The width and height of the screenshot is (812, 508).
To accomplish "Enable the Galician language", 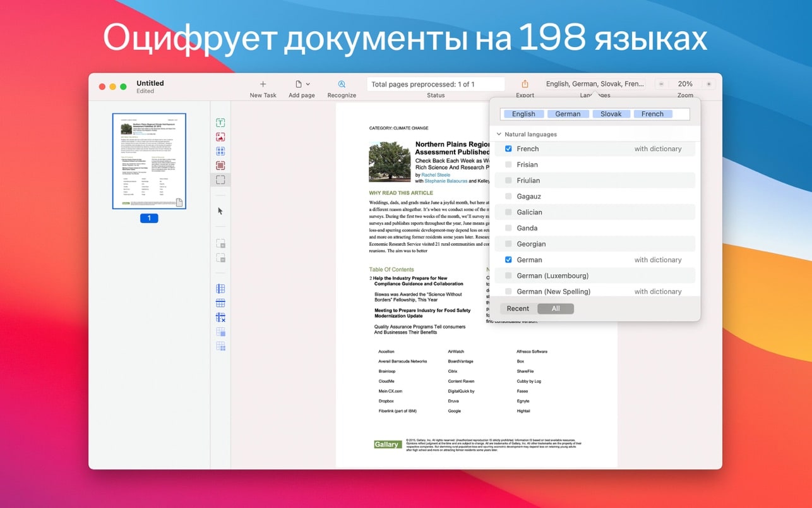I will pyautogui.click(x=508, y=212).
